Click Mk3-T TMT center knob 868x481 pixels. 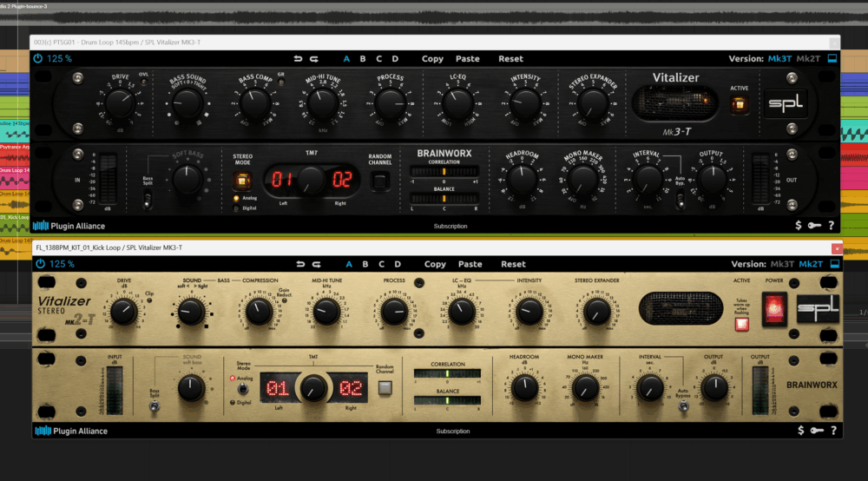(312, 181)
